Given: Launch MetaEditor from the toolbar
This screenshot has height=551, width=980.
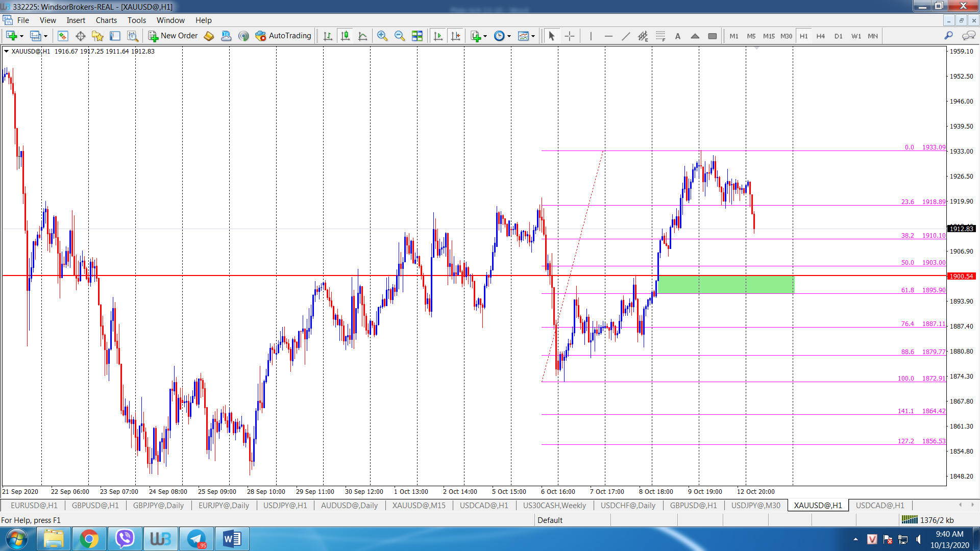Looking at the screenshot, I should pos(209,36).
